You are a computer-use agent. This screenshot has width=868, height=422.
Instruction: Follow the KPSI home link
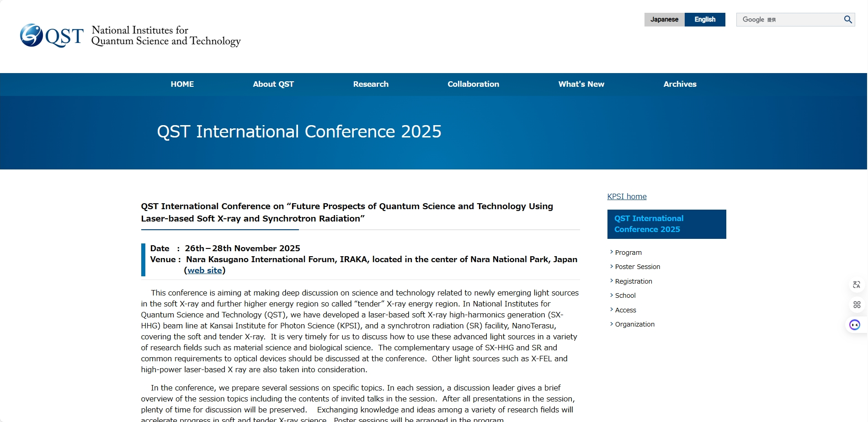tap(627, 196)
